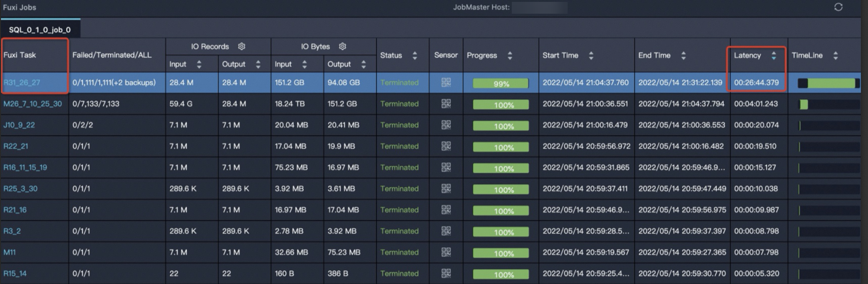Click timeline bar of M26_7_10_25_30 row
Viewport: 868px width, 284px height.
tap(828, 104)
